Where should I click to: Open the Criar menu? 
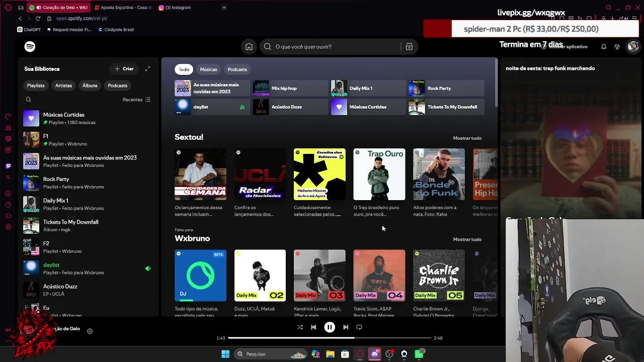pyautogui.click(x=124, y=69)
